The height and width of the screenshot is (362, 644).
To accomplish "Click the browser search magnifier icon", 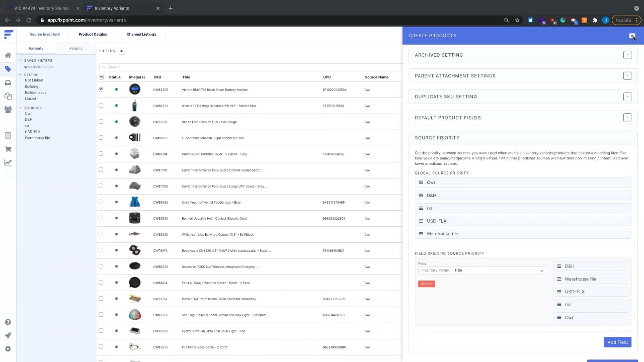I will point(506,20).
